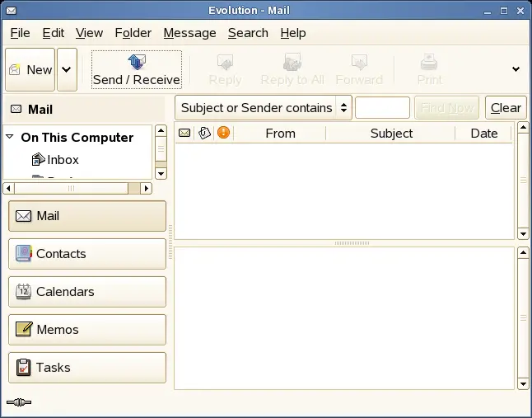Open the Tasks view
532x418 pixels.
pos(86,368)
